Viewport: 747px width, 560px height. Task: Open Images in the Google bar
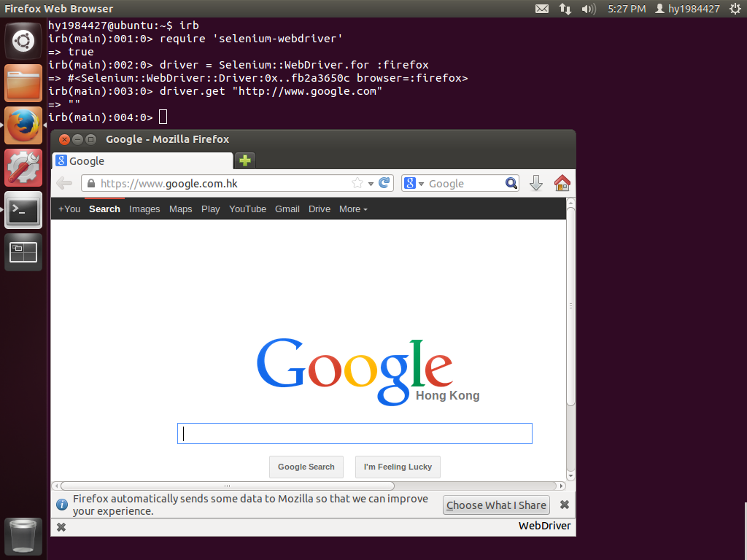tap(144, 209)
